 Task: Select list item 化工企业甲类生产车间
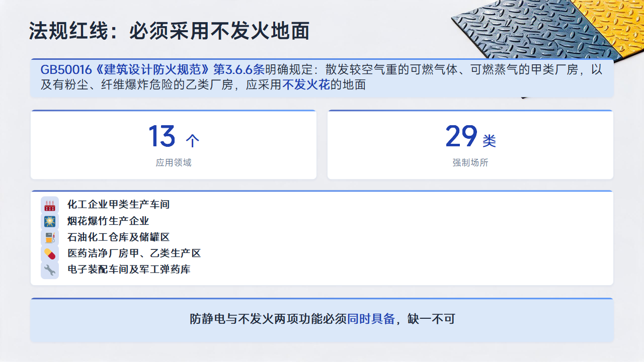pos(119,205)
